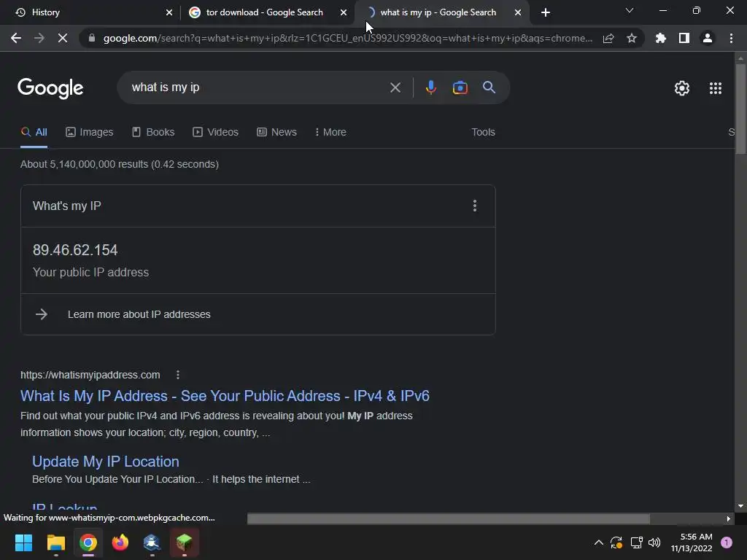Viewport: 747px width, 560px height.
Task: Open Learn more about IP addresses
Action: tap(139, 314)
